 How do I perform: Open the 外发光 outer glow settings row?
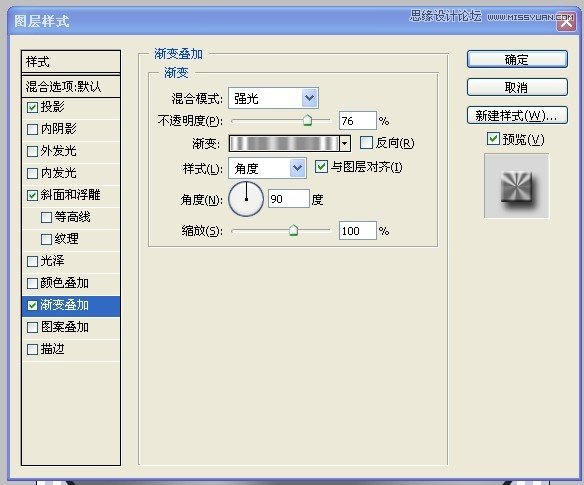(71, 152)
